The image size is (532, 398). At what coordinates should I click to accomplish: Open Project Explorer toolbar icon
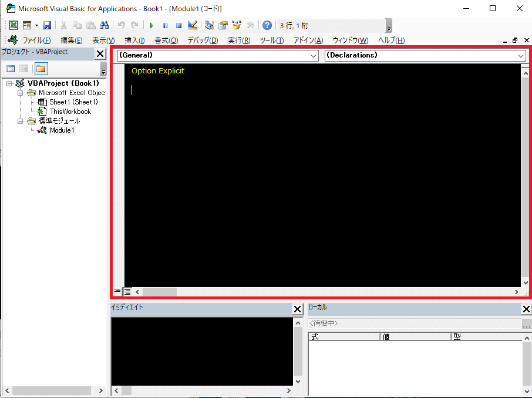click(210, 25)
